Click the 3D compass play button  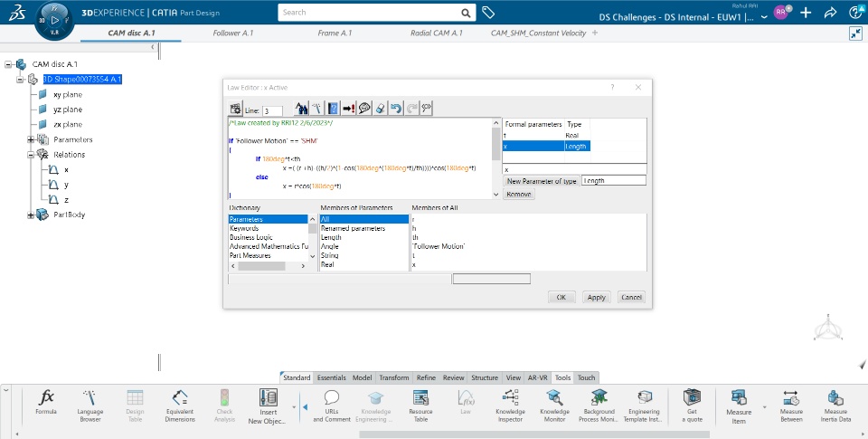[54, 20]
